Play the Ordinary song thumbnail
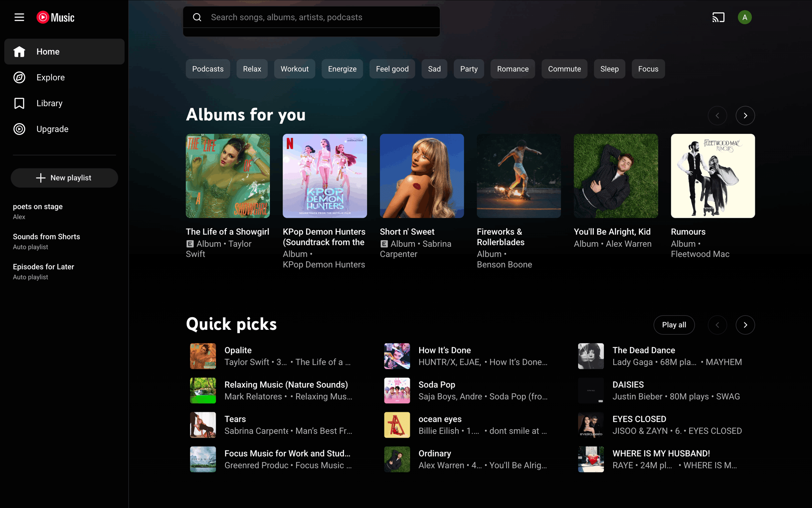This screenshot has width=812, height=508. point(397,459)
